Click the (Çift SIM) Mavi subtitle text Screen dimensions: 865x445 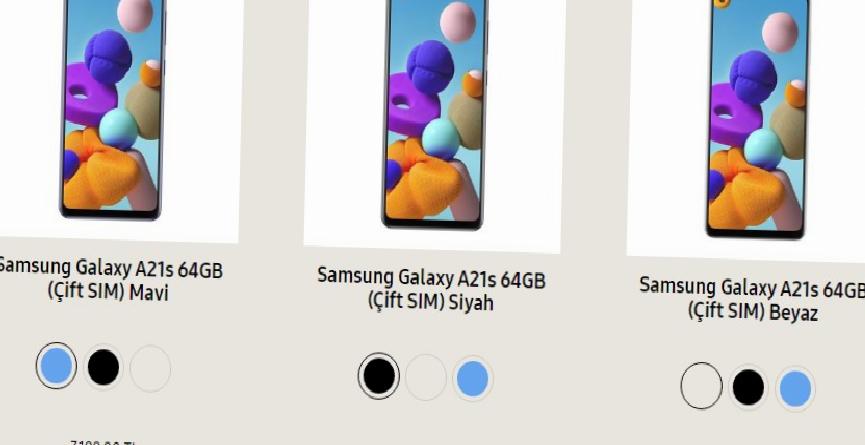108,291
